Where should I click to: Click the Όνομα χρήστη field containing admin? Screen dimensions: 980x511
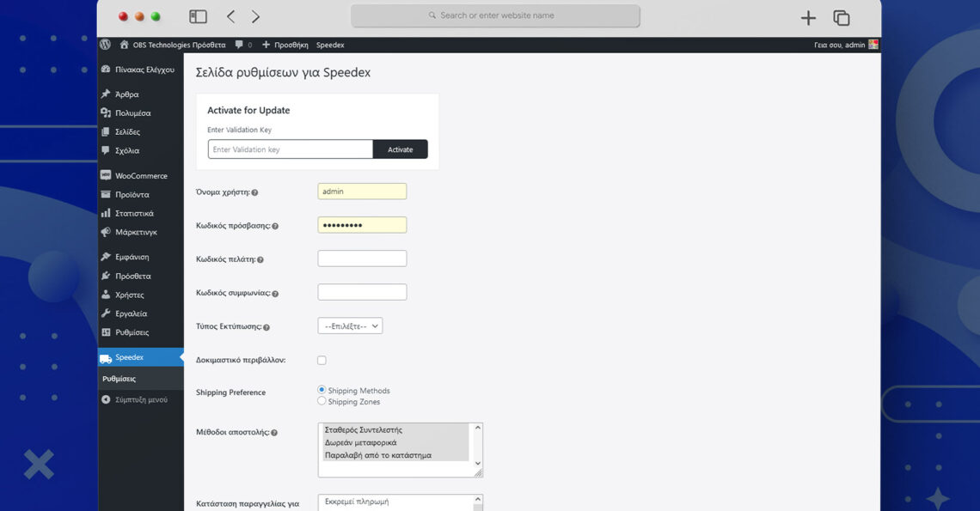coord(362,192)
